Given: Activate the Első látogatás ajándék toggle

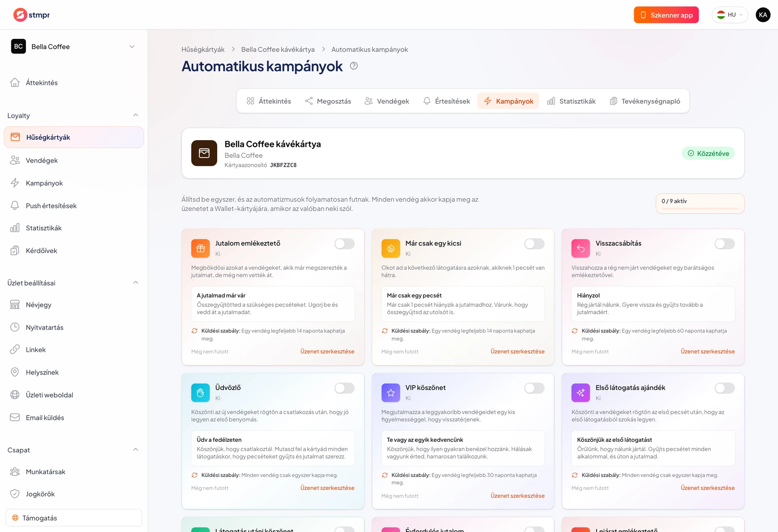Looking at the screenshot, I should click(x=725, y=388).
